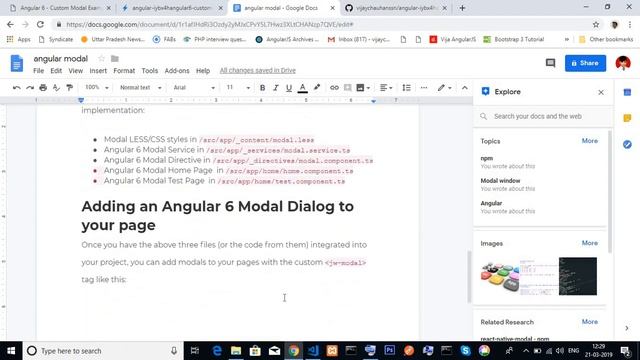Open the text alignment dropdown
Image resolution: width=640 pixels, height=360 pixels.
(386, 88)
